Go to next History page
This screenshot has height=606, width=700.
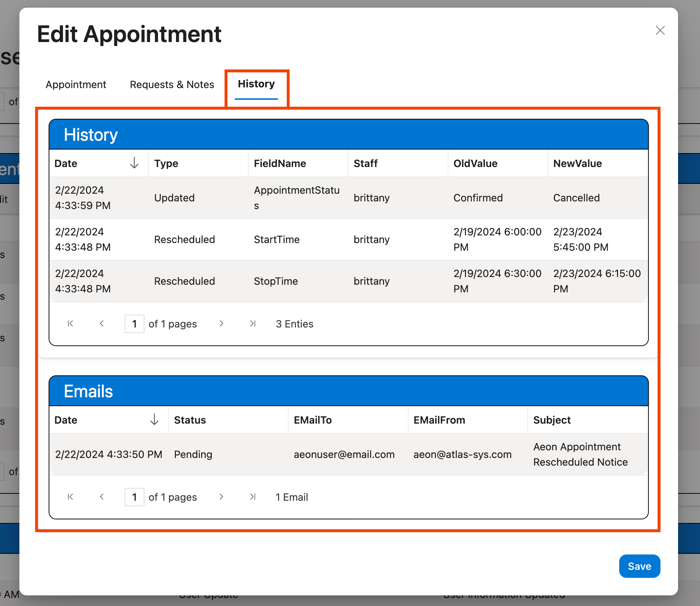pyautogui.click(x=221, y=323)
